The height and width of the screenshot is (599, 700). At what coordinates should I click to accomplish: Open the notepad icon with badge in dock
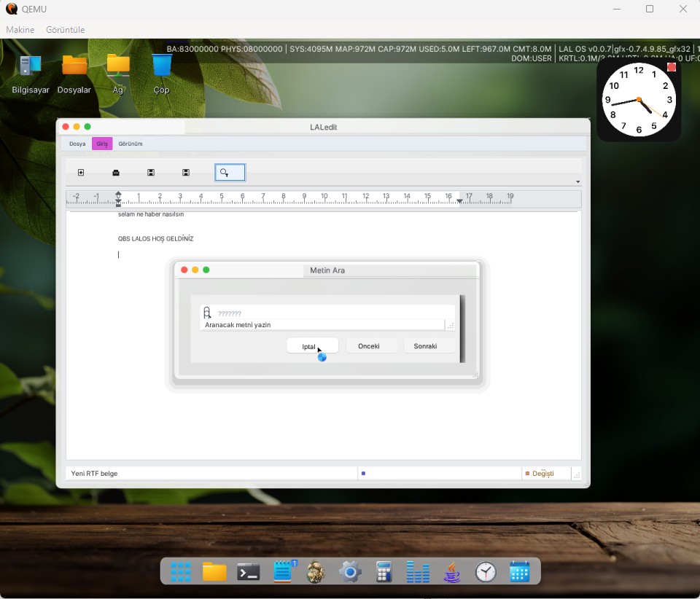283,571
